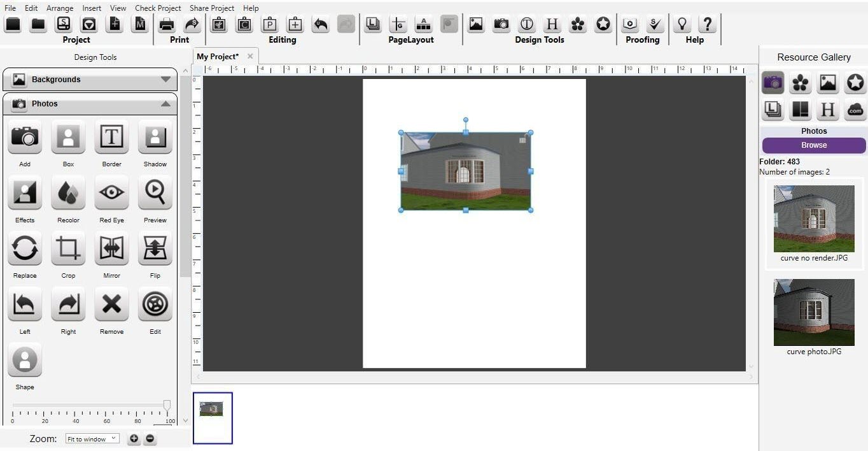The image size is (868, 451).
Task: Click the Undo arrow in Editing group
Action: coord(321,24)
